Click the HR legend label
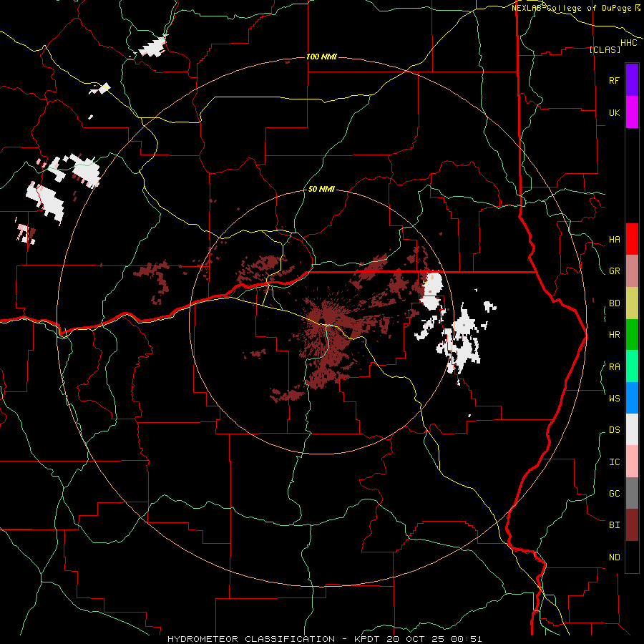 click(x=614, y=335)
